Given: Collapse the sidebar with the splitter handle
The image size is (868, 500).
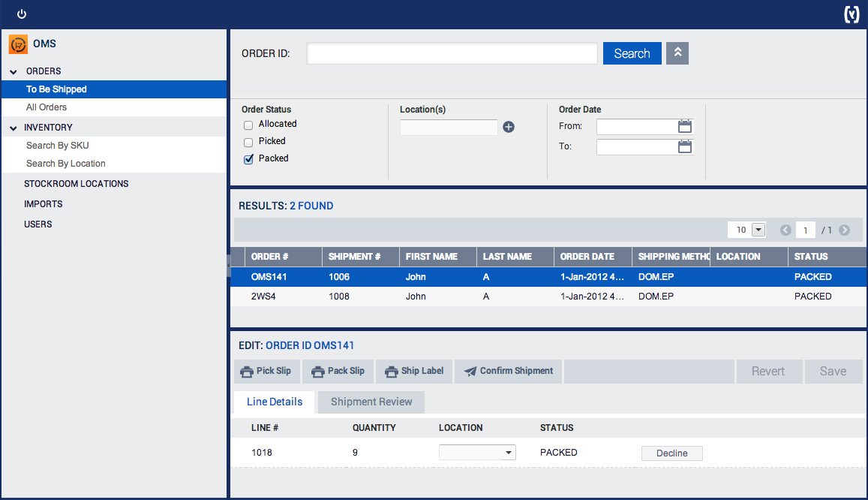Looking at the screenshot, I should click(x=228, y=266).
